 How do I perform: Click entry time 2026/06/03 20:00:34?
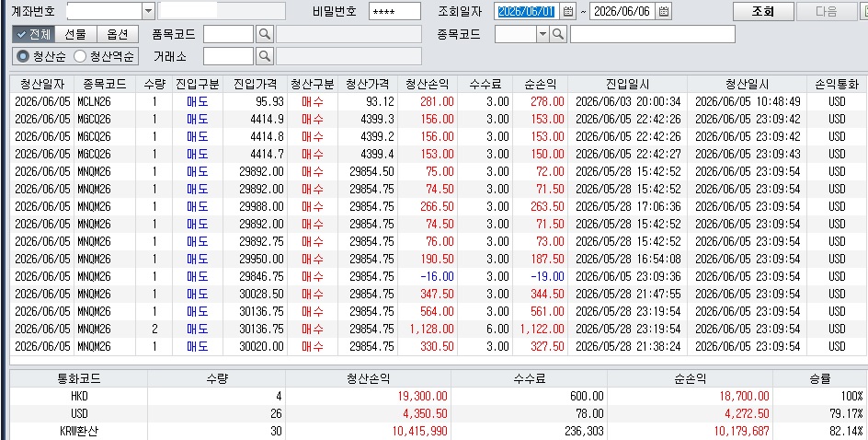[x=628, y=102]
